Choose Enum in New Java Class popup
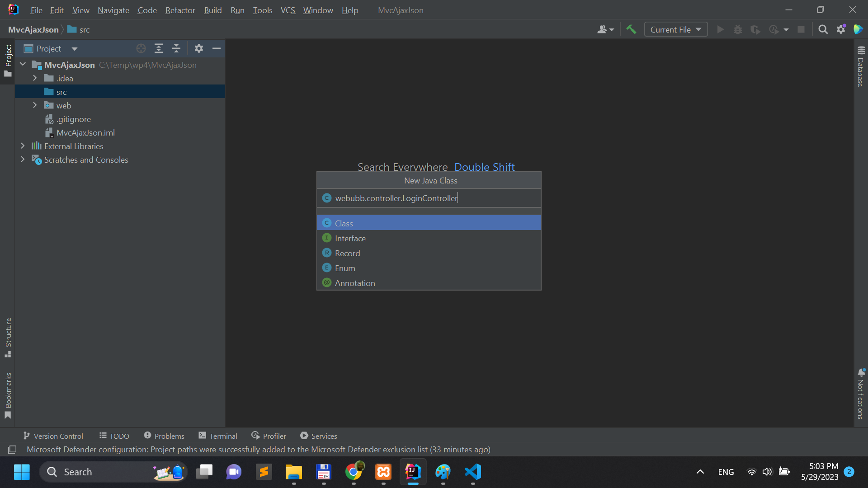This screenshot has width=868, height=488. [429, 267]
